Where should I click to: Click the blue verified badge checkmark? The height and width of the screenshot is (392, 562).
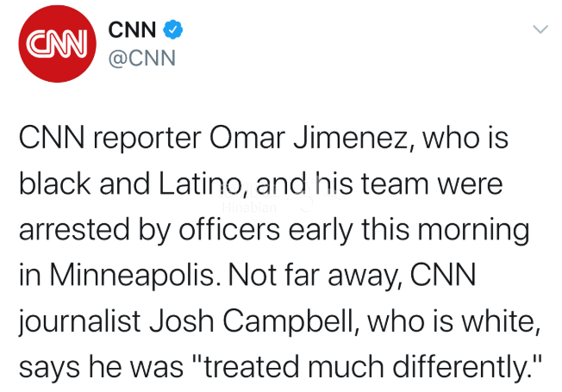pos(173,30)
